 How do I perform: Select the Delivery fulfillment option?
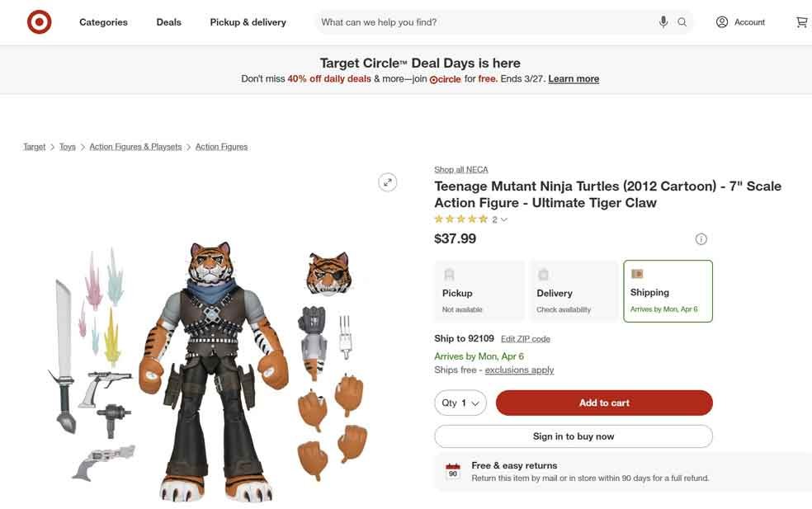pos(574,290)
